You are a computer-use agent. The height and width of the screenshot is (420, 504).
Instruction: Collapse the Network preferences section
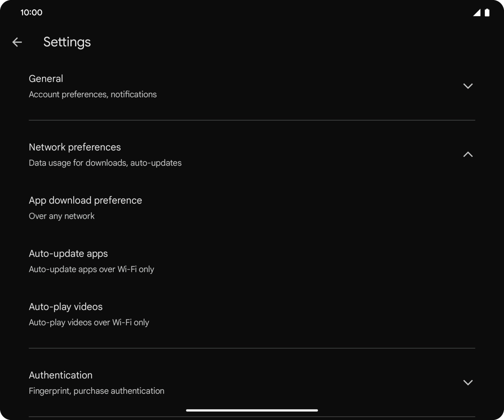(x=252, y=154)
